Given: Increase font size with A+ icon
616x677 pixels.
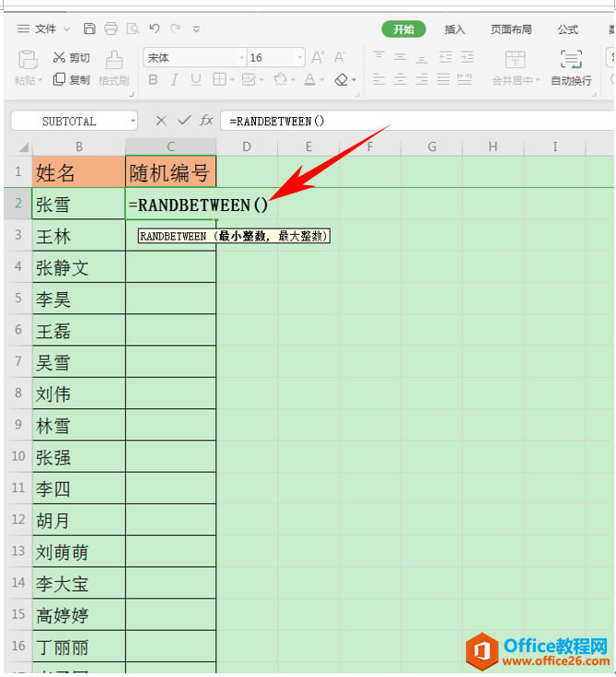Looking at the screenshot, I should [318, 57].
